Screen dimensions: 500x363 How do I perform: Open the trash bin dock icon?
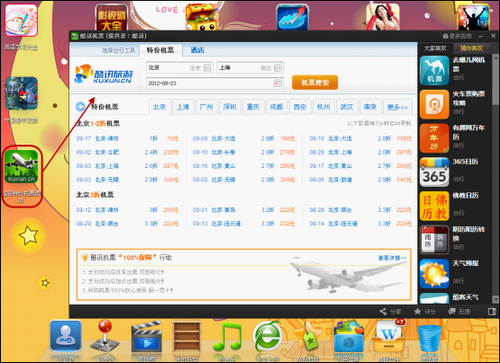pos(429,338)
